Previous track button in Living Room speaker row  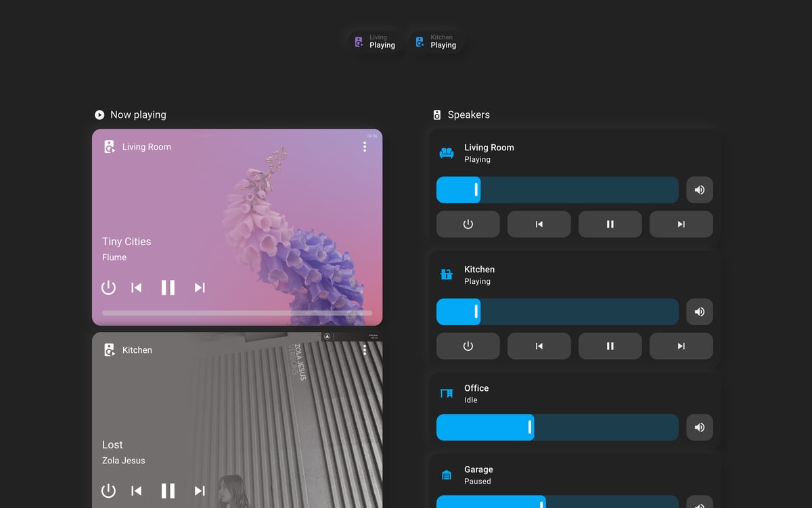[x=539, y=224]
